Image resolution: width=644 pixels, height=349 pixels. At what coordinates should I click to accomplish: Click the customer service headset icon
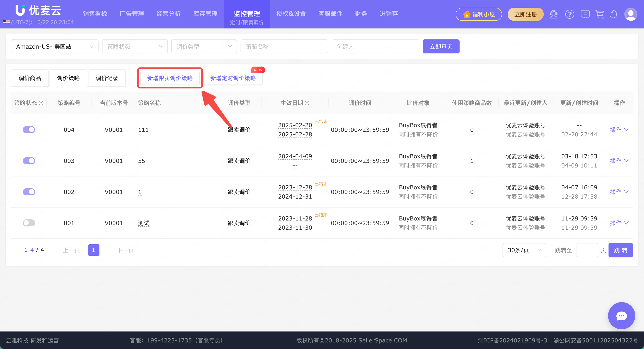click(554, 14)
